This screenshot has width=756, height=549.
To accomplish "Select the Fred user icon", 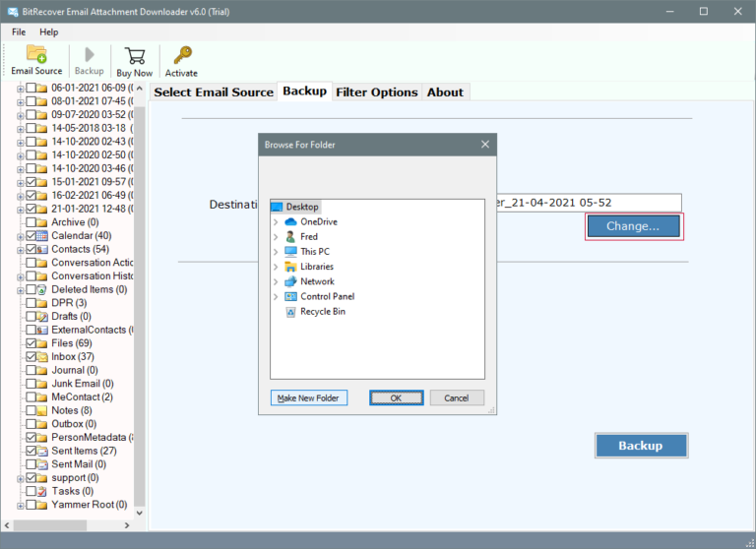I will tap(290, 237).
